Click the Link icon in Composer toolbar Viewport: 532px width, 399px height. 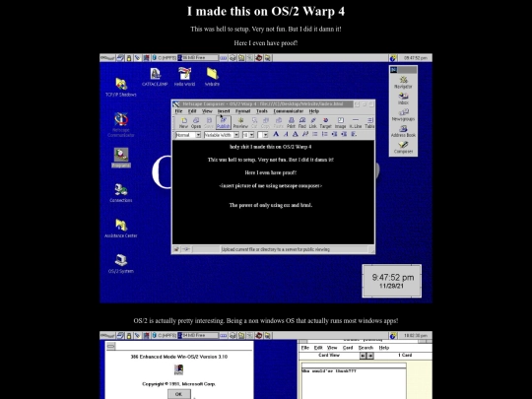pyautogui.click(x=313, y=123)
